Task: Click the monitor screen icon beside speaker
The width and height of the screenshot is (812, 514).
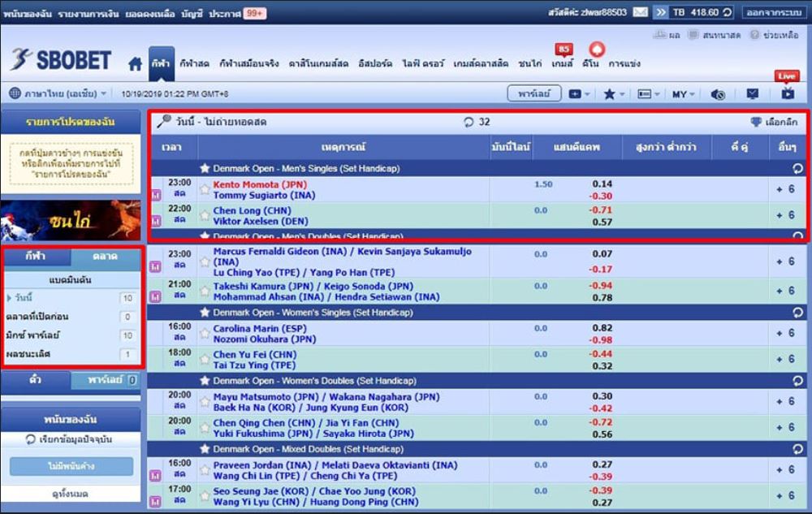Action: tap(753, 93)
